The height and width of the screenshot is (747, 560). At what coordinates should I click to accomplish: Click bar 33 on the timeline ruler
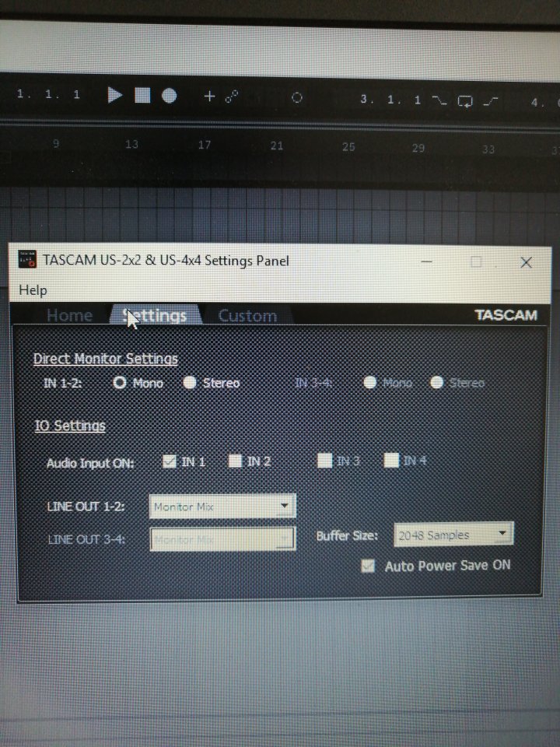point(488,149)
